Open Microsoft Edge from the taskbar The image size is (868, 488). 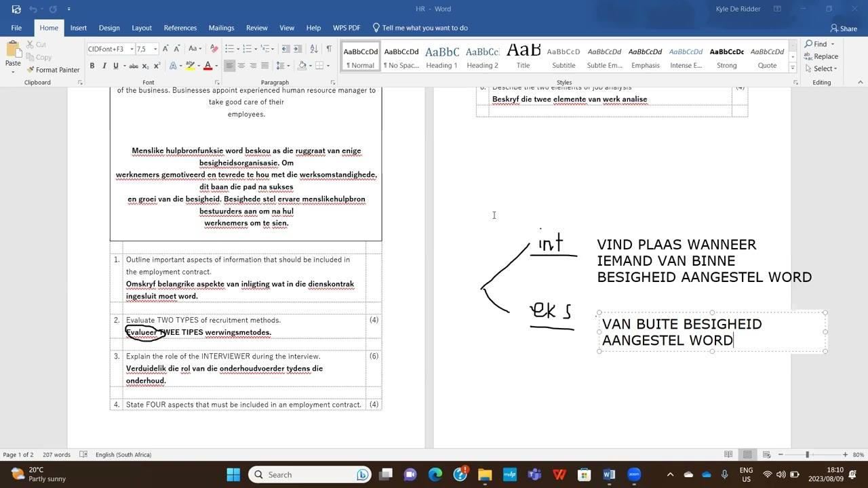pos(435,474)
